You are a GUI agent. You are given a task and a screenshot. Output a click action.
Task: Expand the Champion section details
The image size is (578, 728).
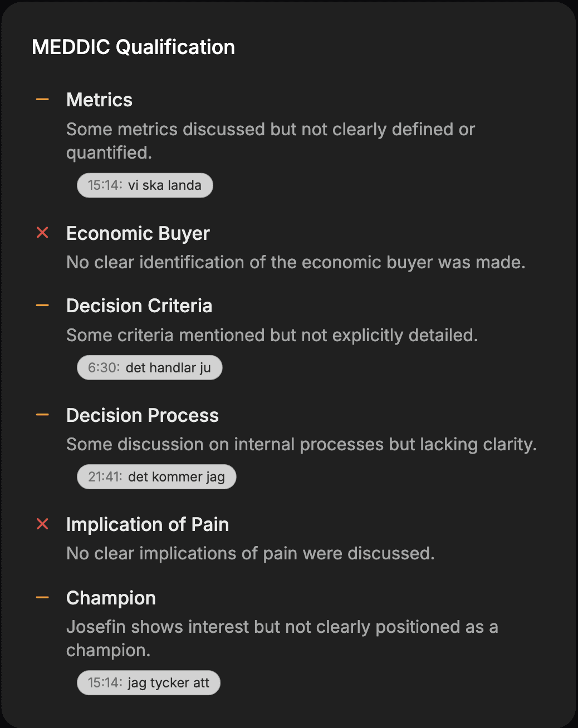click(x=111, y=598)
